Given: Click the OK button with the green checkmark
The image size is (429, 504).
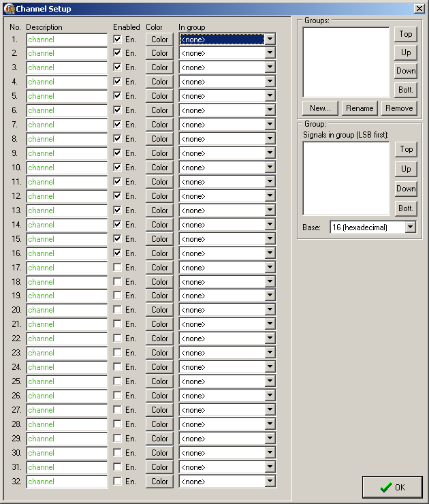Looking at the screenshot, I should [x=392, y=487].
